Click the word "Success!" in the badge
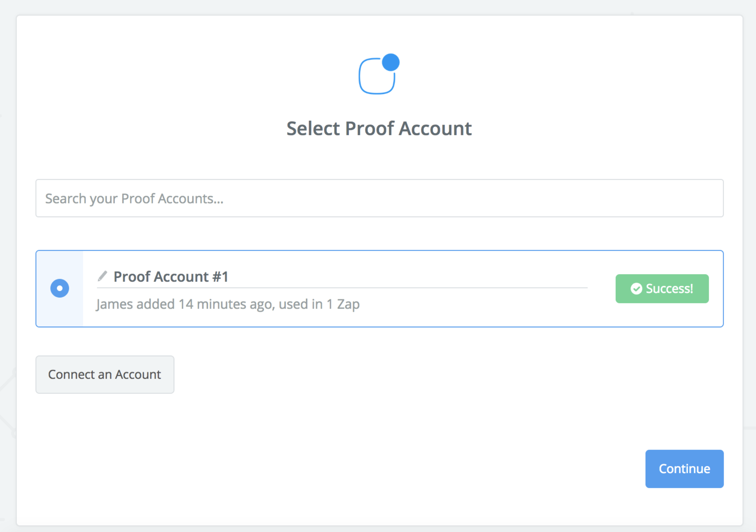 tap(669, 289)
